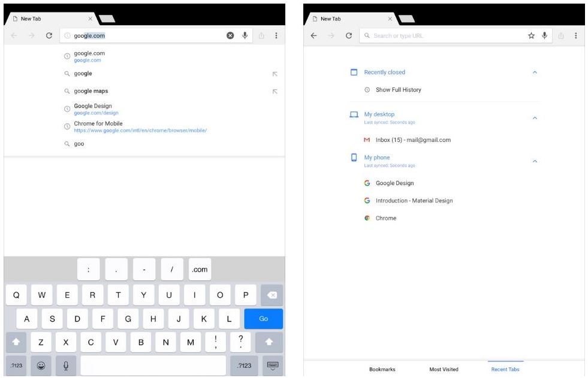Switch to the Most Visited tab
The image size is (588, 378).
(444, 370)
